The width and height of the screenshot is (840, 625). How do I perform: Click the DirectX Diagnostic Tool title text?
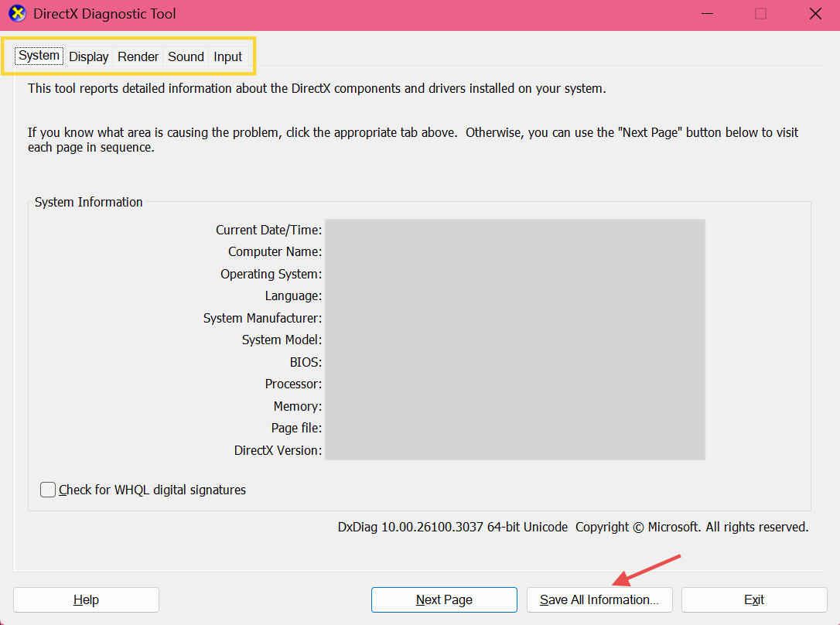pyautogui.click(x=104, y=14)
